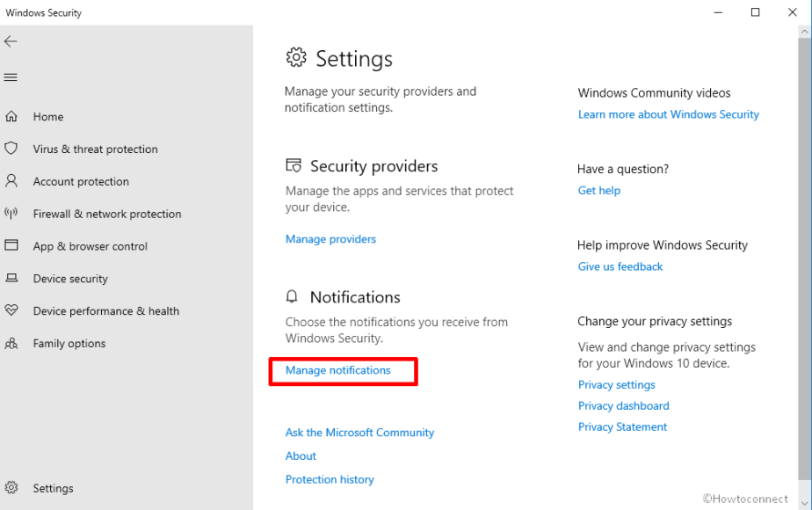Select the Virus & threat protection shield icon
This screenshot has width=812, height=510.
tap(12, 149)
